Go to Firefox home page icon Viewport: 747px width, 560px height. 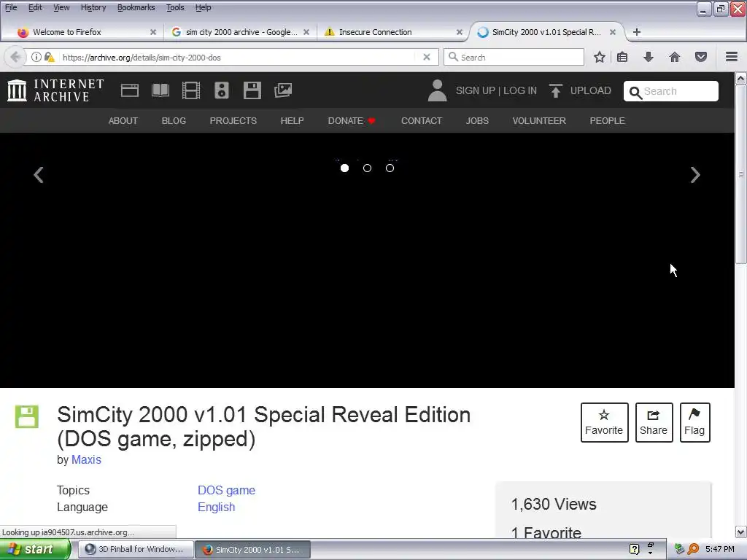pyautogui.click(x=675, y=57)
